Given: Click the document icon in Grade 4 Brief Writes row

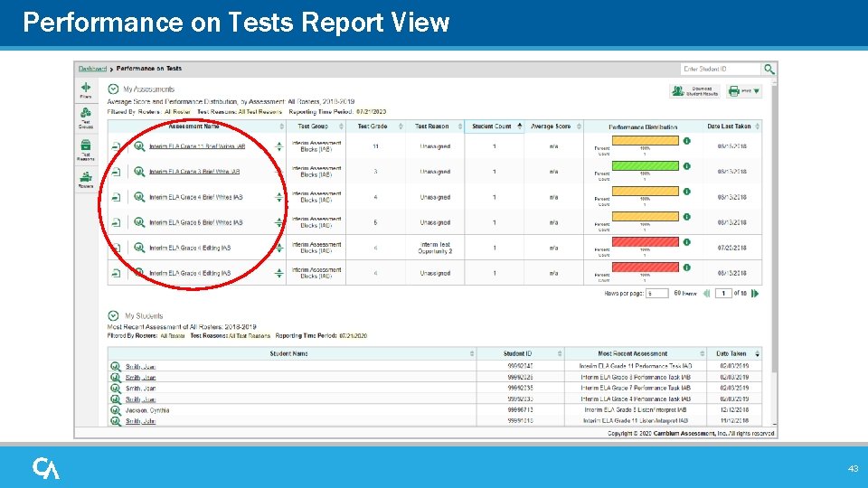Looking at the screenshot, I should [x=116, y=198].
